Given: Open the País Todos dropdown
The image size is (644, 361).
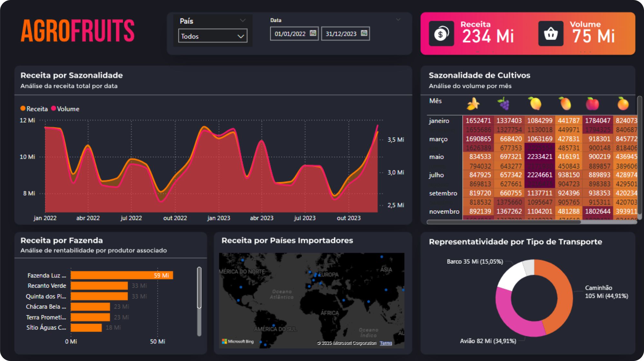Looking at the screenshot, I should [213, 36].
